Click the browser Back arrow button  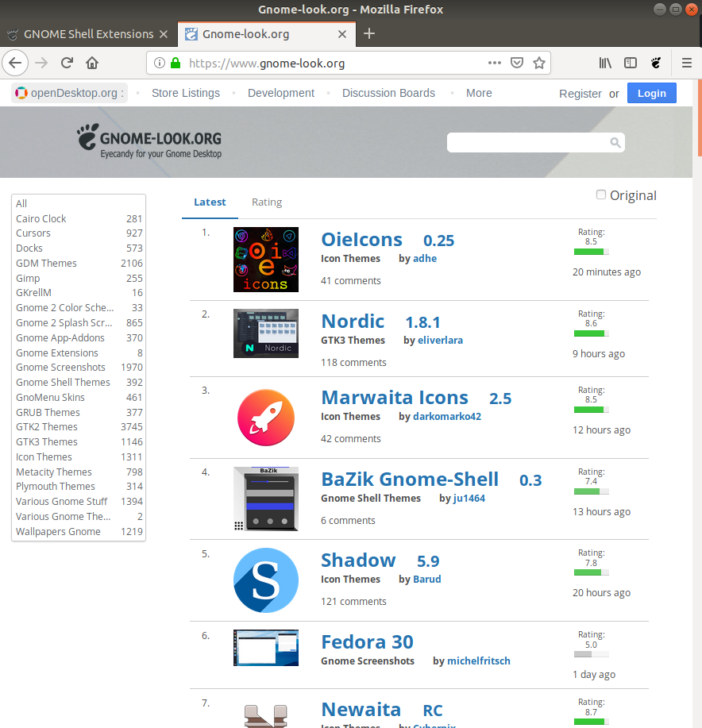[x=16, y=63]
